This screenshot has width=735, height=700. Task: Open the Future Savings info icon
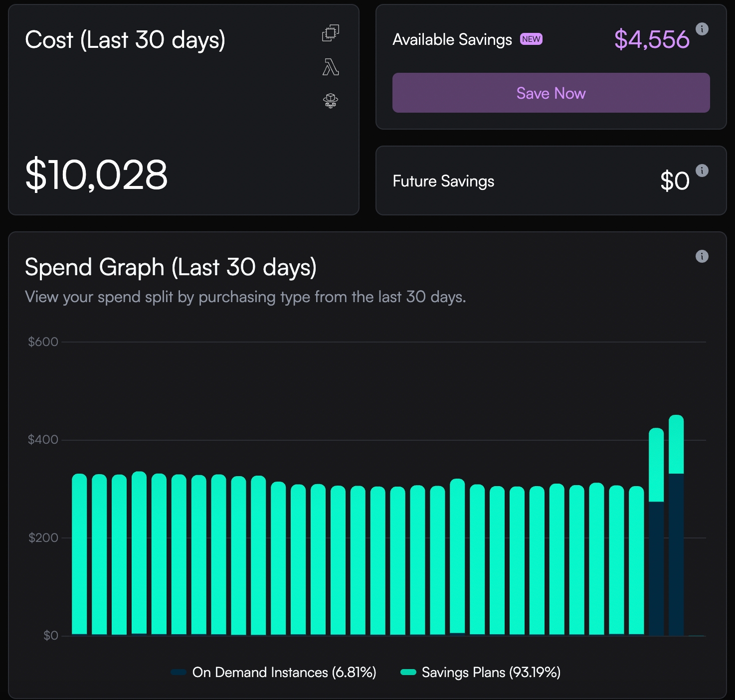[702, 171]
